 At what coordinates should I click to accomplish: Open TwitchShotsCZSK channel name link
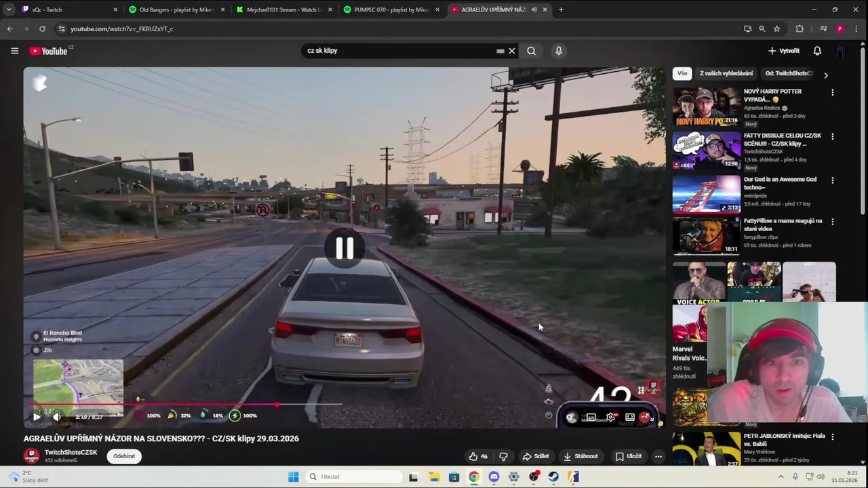71,452
